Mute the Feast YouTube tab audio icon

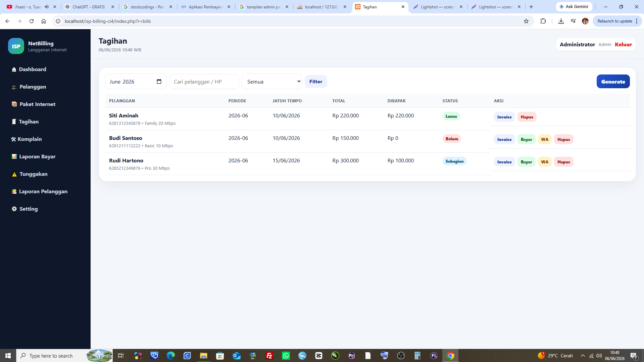(x=47, y=7)
